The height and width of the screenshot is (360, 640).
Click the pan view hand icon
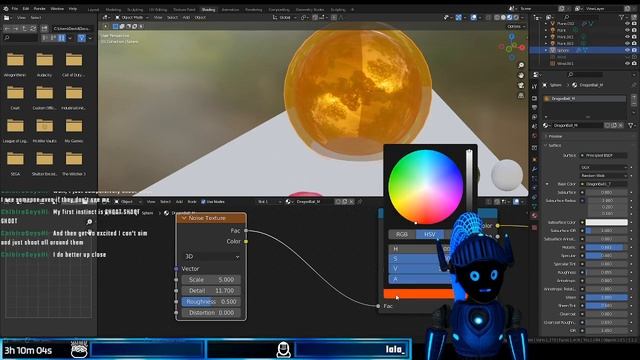(521, 76)
